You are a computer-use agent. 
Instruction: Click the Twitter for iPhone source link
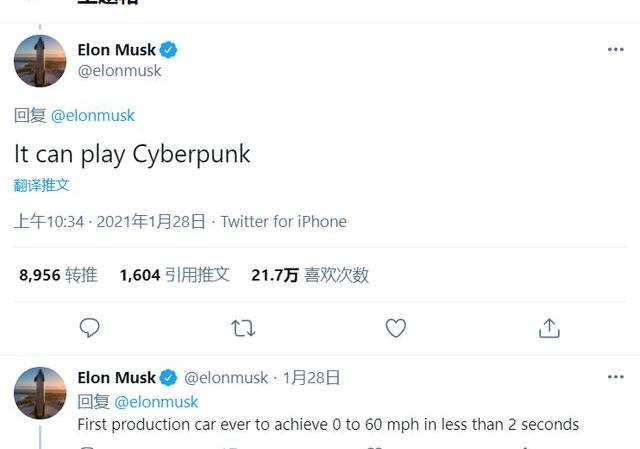click(284, 222)
